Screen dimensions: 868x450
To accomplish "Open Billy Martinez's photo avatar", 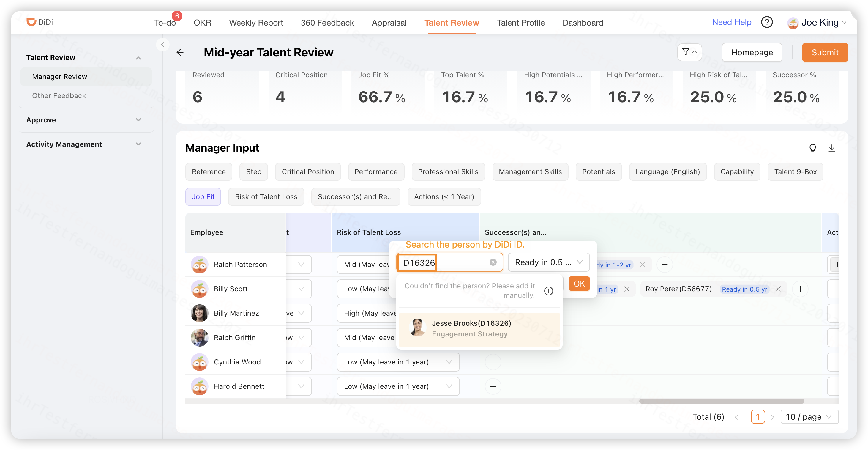I will [200, 313].
